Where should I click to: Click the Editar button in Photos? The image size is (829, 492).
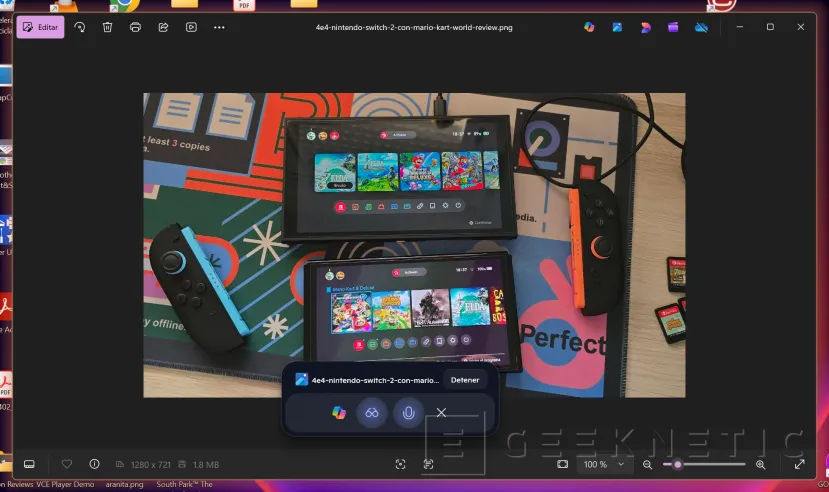pos(40,27)
